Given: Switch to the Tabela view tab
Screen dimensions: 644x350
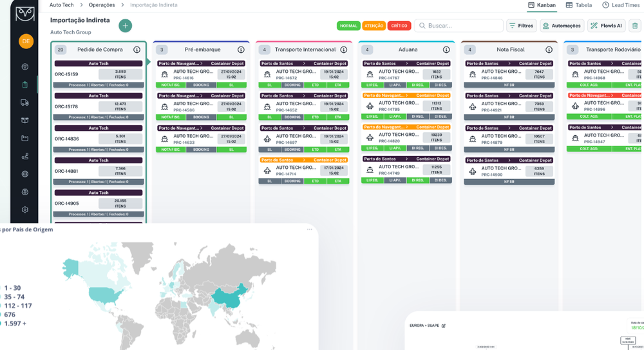Looking at the screenshot, I should click(x=579, y=5).
